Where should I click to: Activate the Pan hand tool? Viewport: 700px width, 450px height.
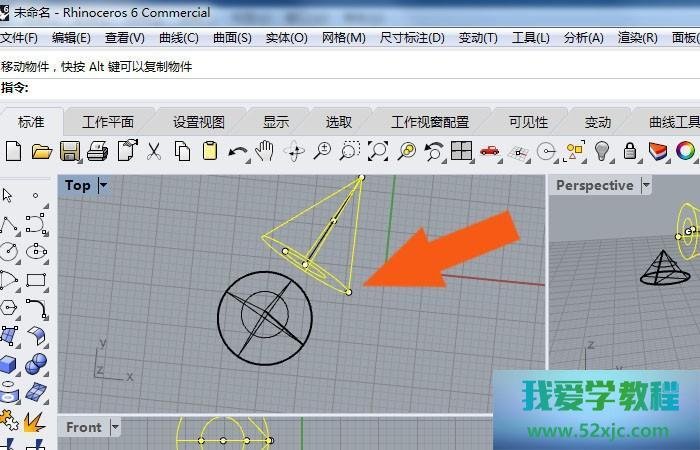point(265,151)
